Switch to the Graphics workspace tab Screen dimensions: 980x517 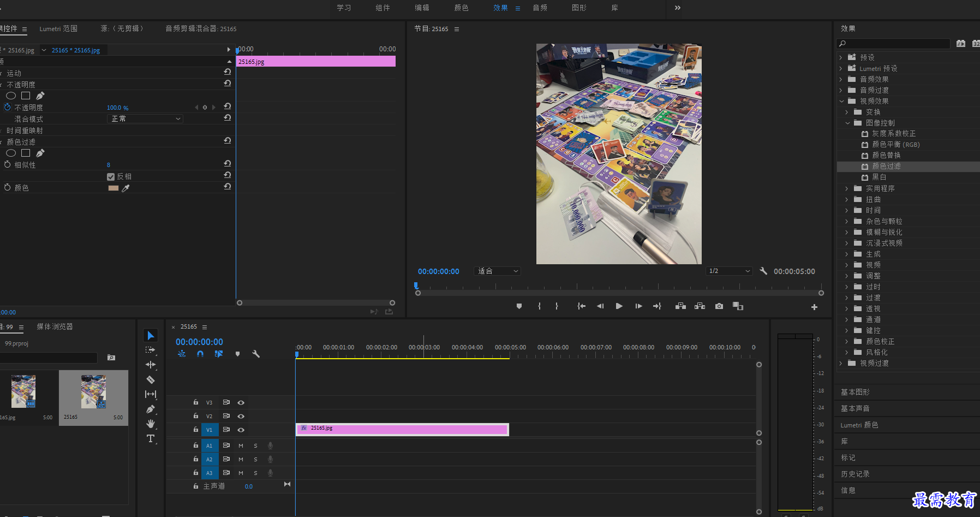point(579,8)
